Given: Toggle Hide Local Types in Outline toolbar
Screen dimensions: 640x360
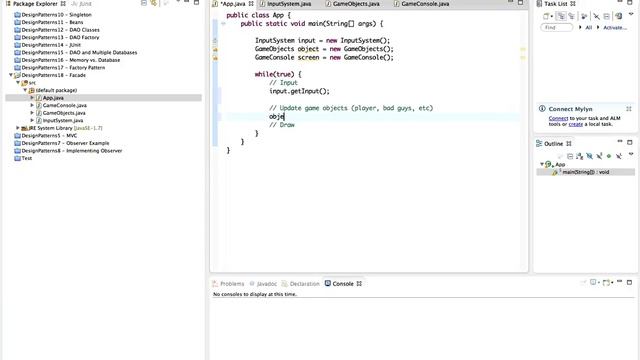Looking at the screenshot, I should click(619, 156).
